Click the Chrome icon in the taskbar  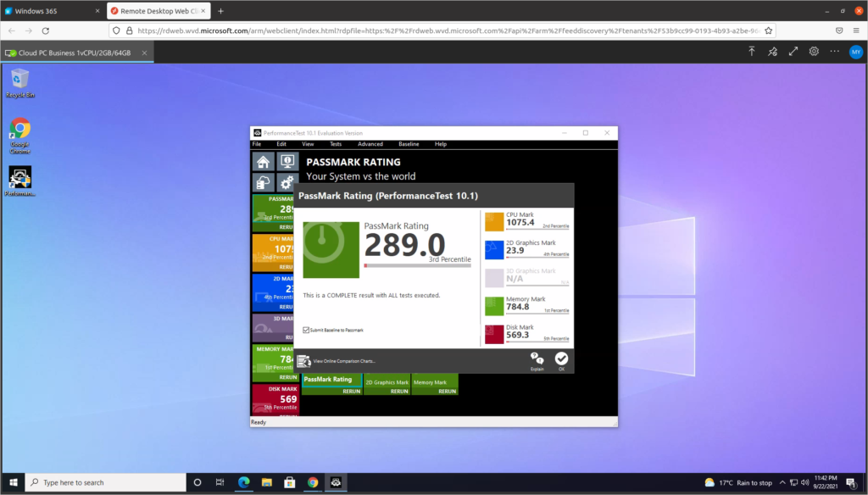click(x=313, y=482)
